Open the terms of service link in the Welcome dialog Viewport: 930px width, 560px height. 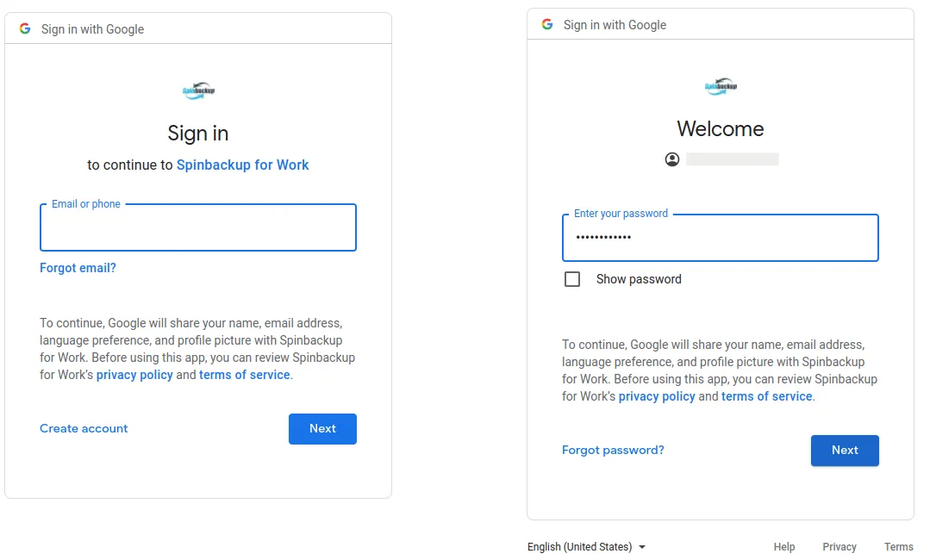point(765,395)
